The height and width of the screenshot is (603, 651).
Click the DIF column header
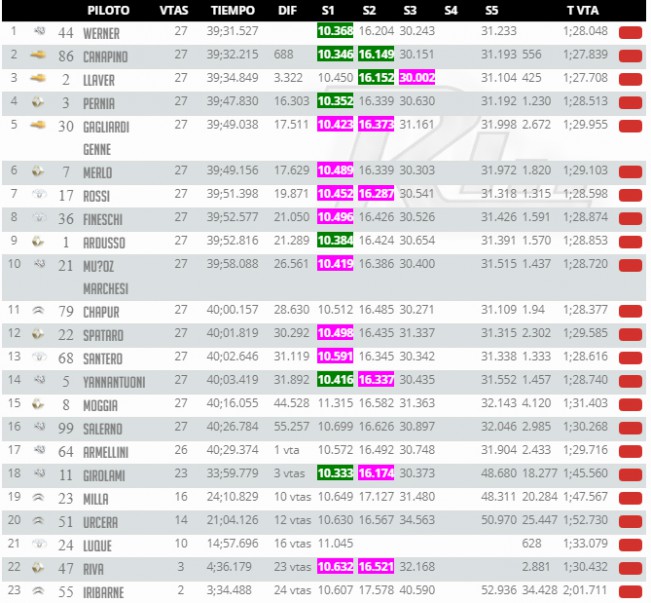(x=287, y=10)
